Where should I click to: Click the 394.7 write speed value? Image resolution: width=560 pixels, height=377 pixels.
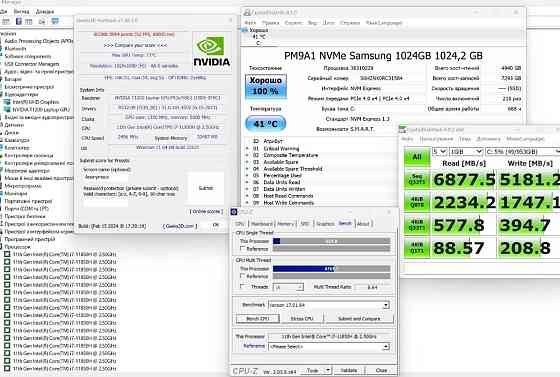[x=525, y=225]
